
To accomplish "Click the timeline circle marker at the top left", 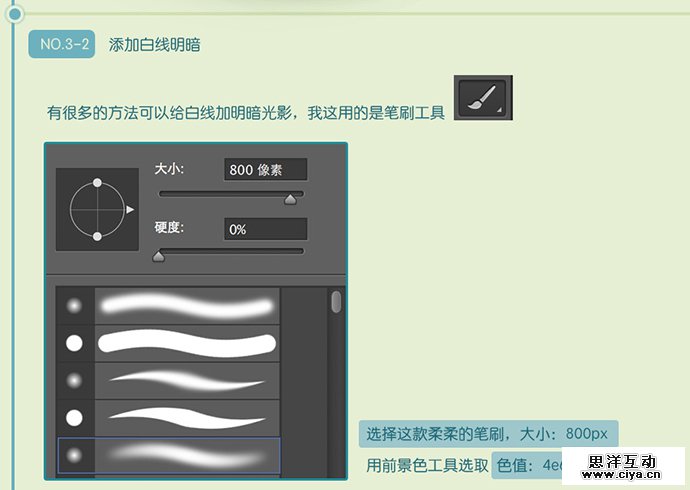I will pos(15,14).
